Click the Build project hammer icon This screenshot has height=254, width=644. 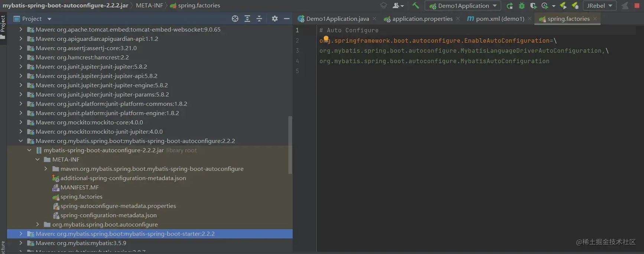(x=416, y=6)
